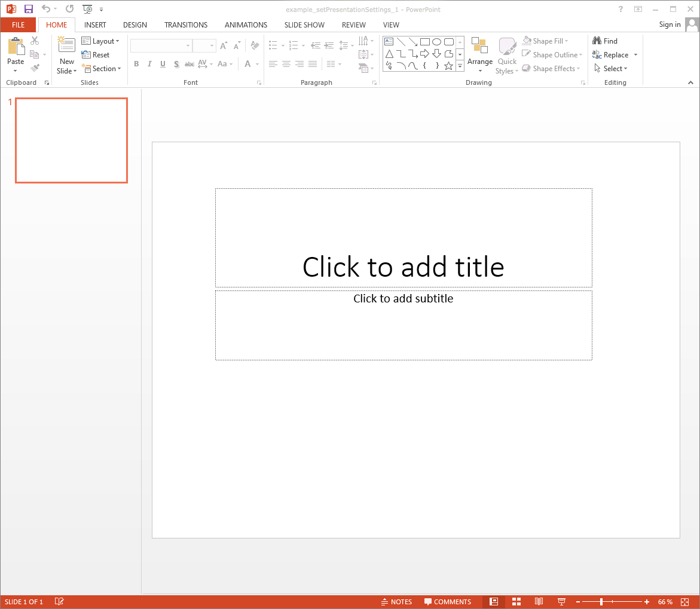Justify text alignment
The image size is (700, 609).
coord(313,64)
